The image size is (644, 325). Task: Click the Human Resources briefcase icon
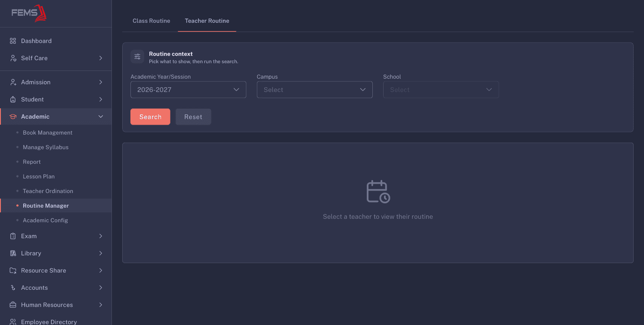[x=13, y=305]
